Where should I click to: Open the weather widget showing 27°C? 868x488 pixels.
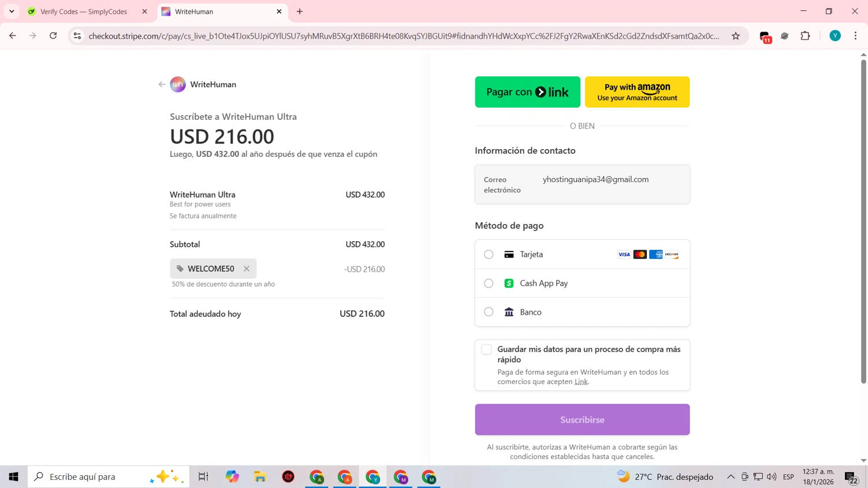[x=665, y=477]
